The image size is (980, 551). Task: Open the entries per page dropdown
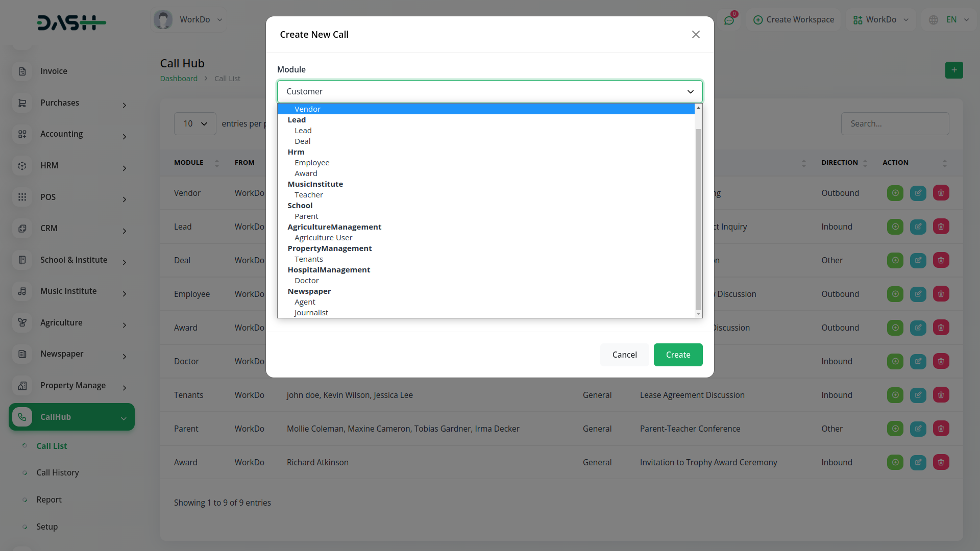click(195, 124)
